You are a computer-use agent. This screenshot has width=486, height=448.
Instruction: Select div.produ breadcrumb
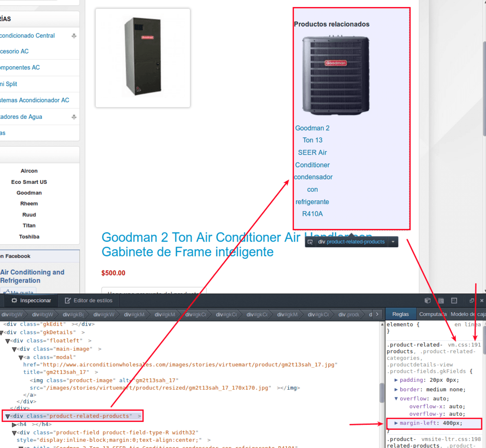(349, 315)
